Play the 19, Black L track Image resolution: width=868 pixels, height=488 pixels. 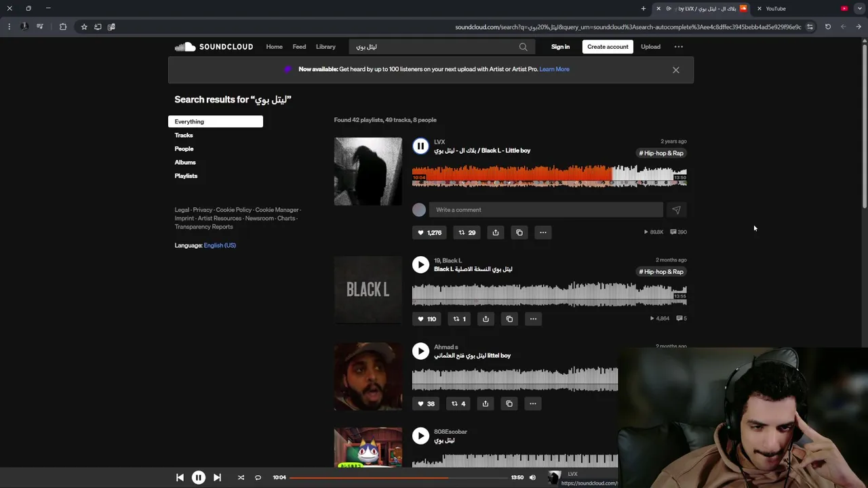point(420,264)
